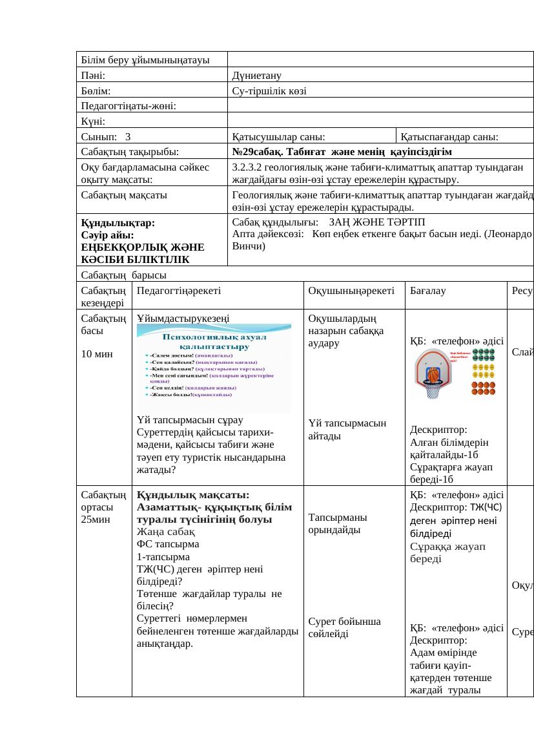
Task: Click the Бағалау column header
Action: point(424,291)
